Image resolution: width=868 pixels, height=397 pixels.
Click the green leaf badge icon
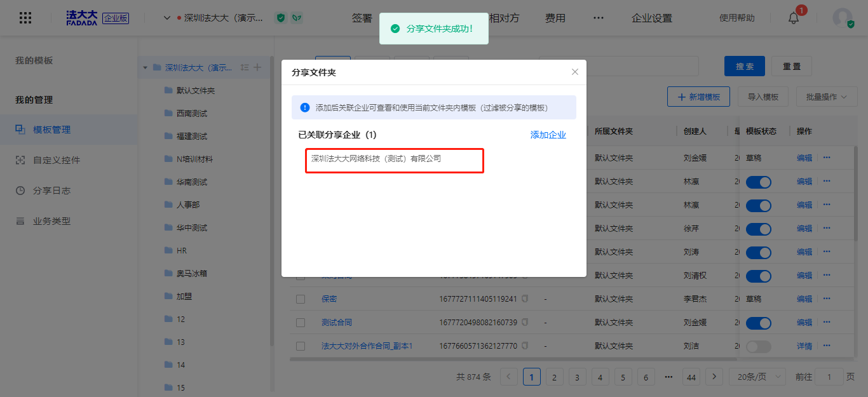pos(296,18)
